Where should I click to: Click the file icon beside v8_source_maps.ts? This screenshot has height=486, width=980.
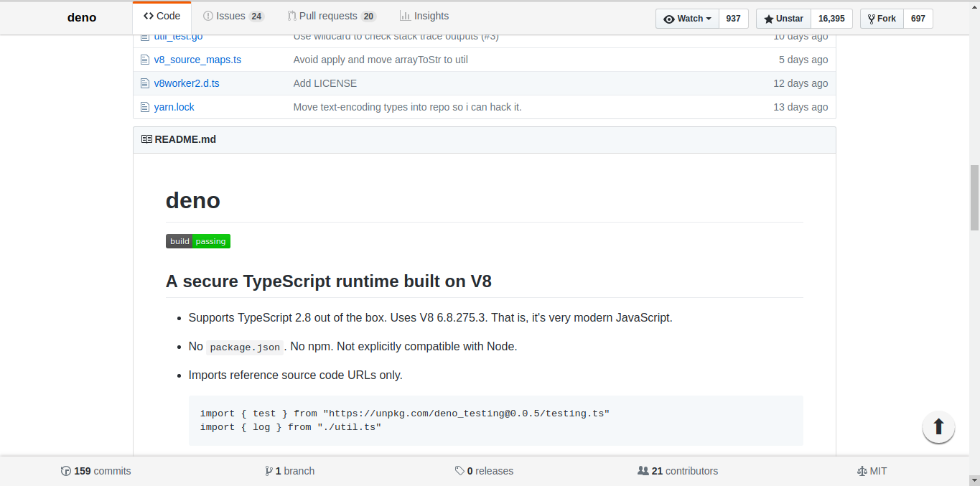144,60
